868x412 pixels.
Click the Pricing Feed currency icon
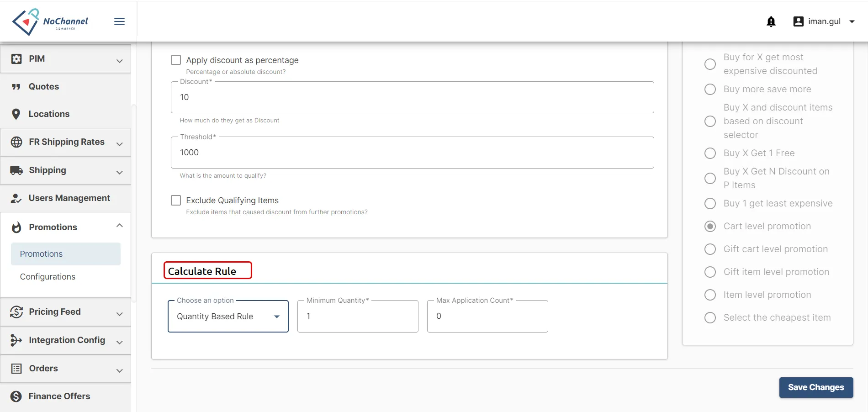tap(16, 312)
